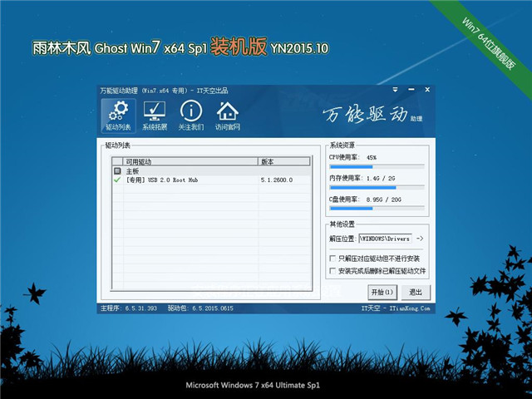Image resolution: width=532 pixels, height=399 pixels.
Task: Click the 开始(1) button
Action: click(382, 292)
